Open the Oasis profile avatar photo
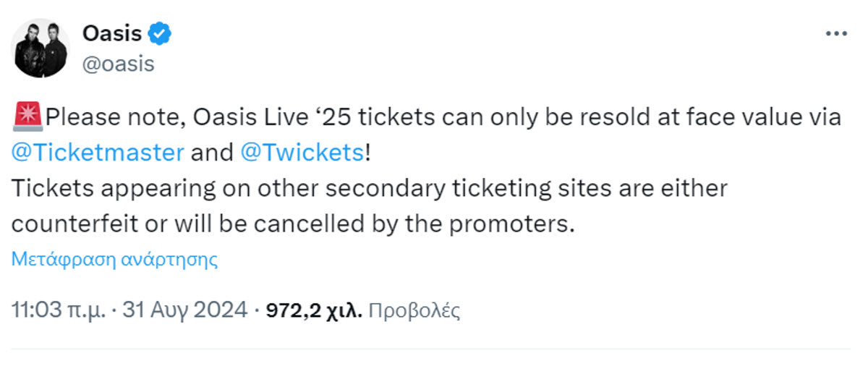This screenshot has height=369, width=868. 41,48
